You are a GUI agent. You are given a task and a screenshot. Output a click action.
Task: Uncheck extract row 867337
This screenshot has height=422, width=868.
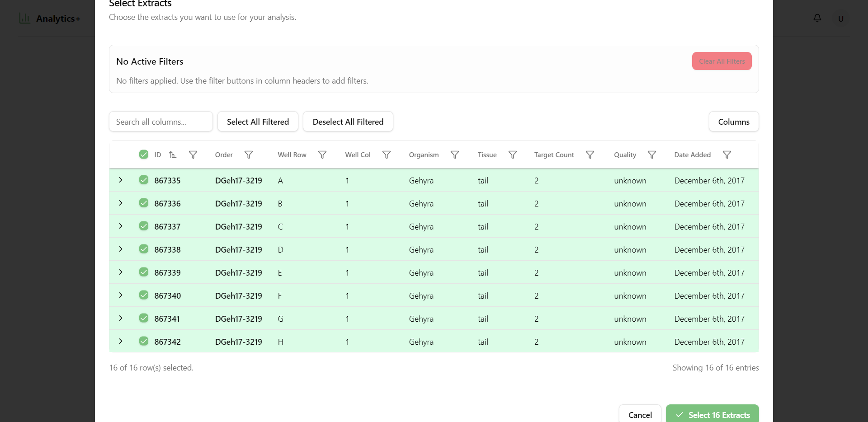point(144,226)
